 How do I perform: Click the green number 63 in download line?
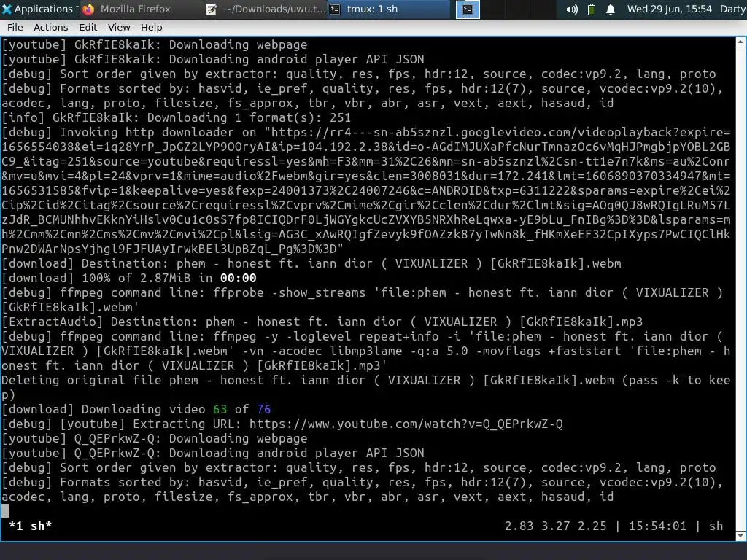tap(220, 410)
